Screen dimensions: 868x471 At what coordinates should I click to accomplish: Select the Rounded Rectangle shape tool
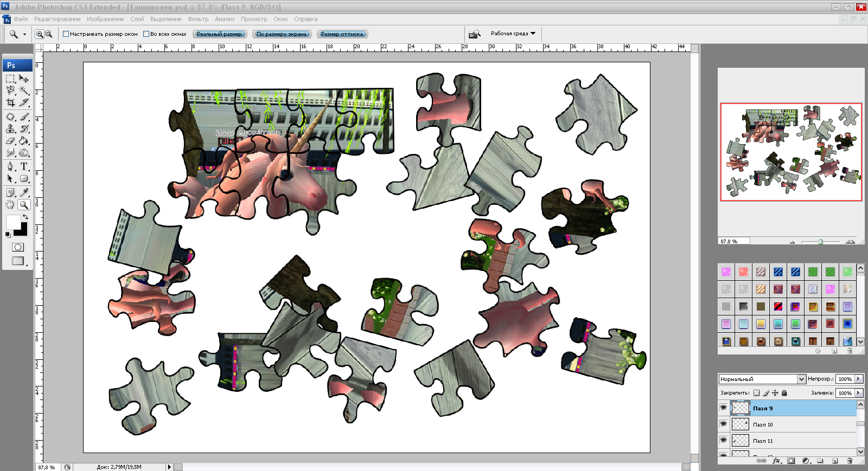coord(24,178)
